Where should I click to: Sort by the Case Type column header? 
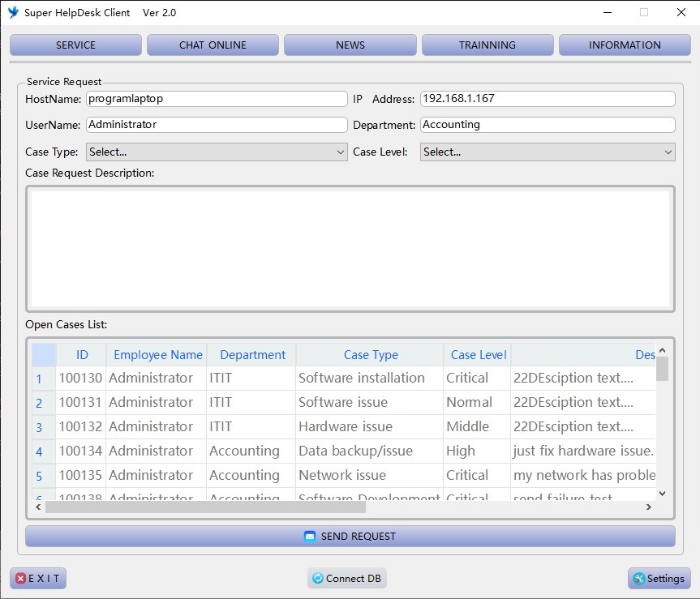(370, 355)
